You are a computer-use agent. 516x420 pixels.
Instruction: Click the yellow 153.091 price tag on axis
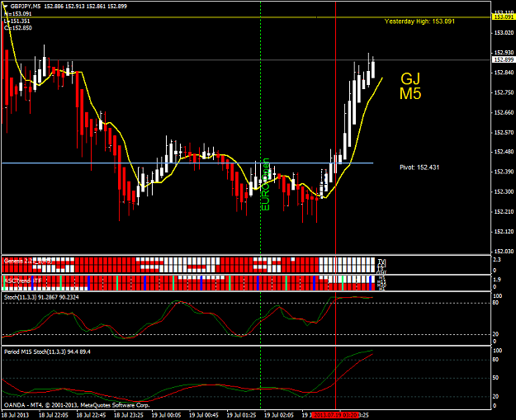click(504, 17)
